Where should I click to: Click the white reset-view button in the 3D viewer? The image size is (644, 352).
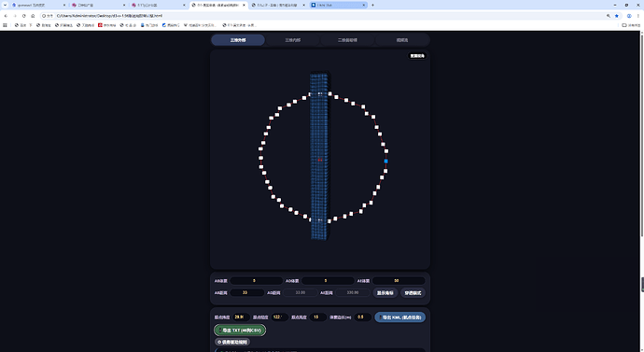click(417, 56)
